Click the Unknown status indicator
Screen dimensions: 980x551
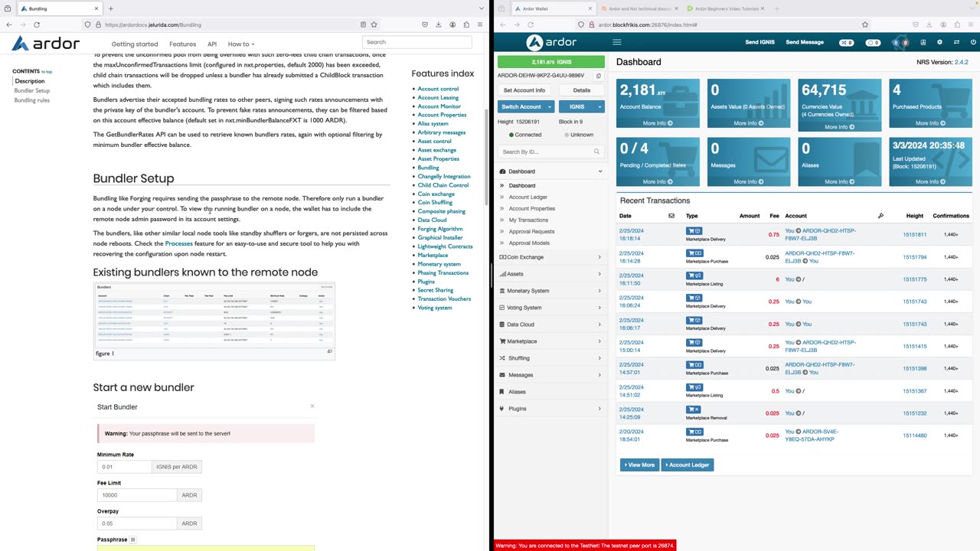[x=579, y=135]
